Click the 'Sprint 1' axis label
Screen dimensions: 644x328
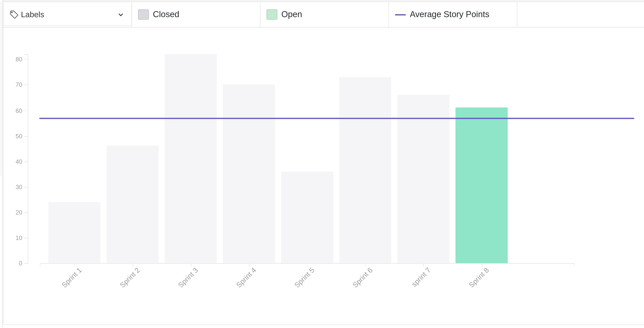pos(72,278)
